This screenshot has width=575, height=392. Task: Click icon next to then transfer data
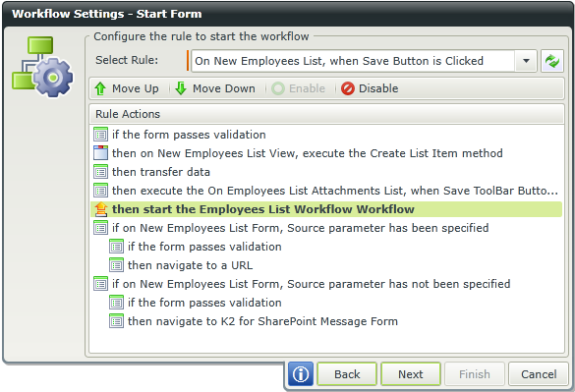coord(101,172)
